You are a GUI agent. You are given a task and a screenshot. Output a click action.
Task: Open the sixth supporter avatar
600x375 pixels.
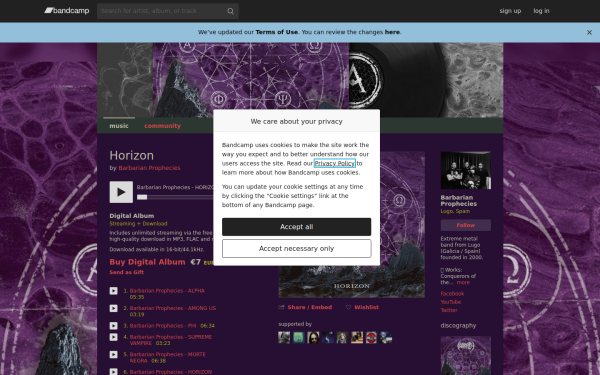(x=357, y=338)
